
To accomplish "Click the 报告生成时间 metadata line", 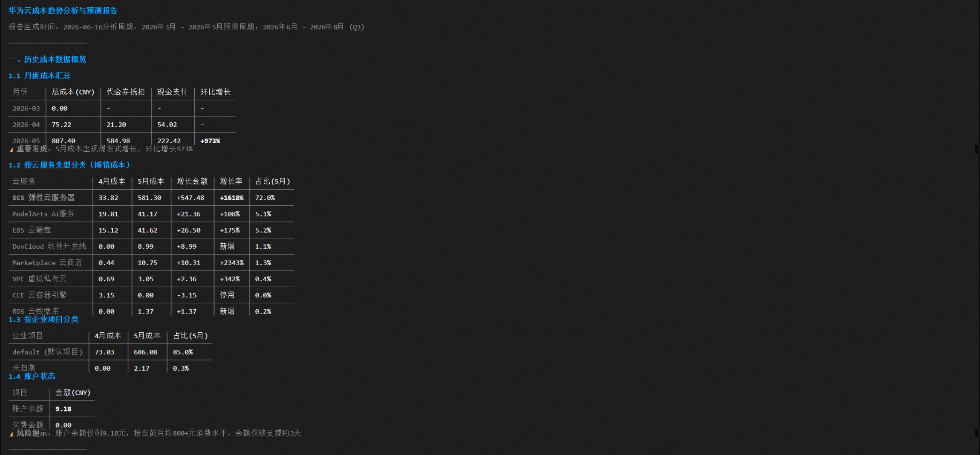I will coord(187,27).
